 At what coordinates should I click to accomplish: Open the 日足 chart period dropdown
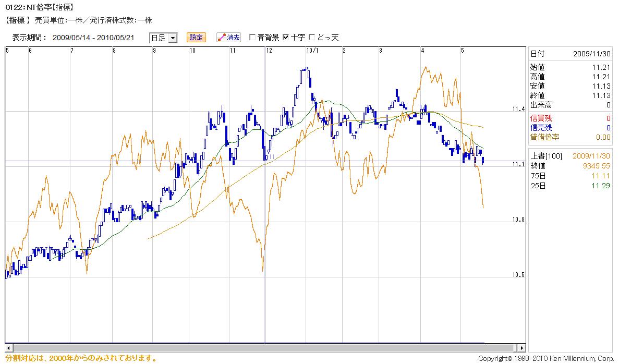[163, 38]
